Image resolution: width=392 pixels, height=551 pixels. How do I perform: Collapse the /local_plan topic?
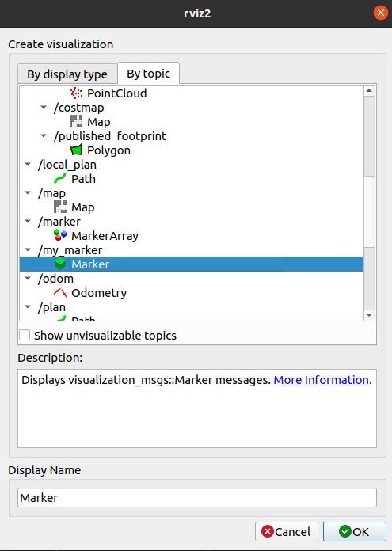(x=28, y=164)
